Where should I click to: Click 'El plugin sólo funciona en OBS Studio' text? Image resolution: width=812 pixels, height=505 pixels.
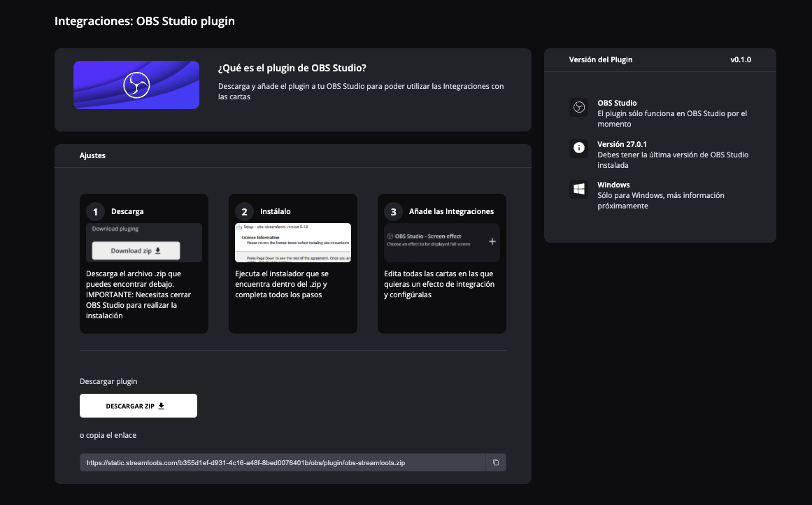672,119
